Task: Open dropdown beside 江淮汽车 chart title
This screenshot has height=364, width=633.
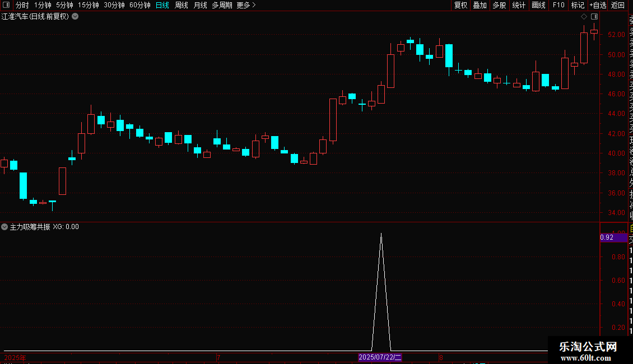Action: [x=75, y=17]
